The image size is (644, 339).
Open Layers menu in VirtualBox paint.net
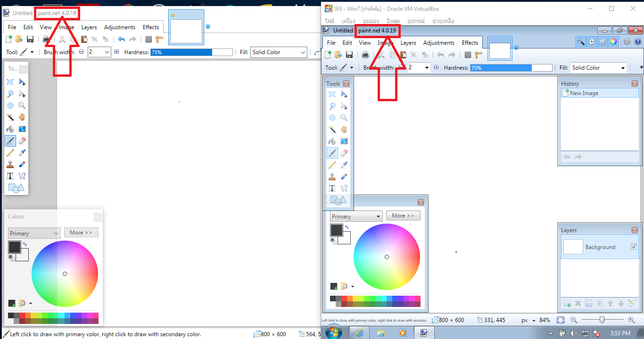point(408,43)
